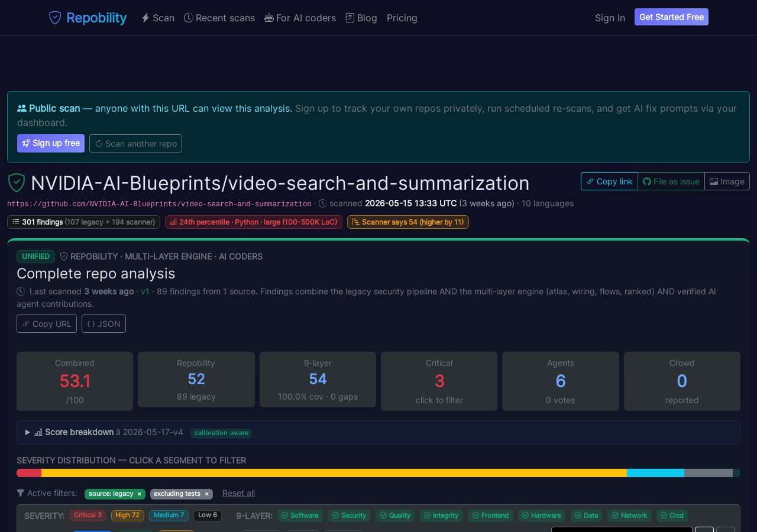Click the Sign In link
Viewport: 757px width, 532px height.
pyautogui.click(x=610, y=18)
